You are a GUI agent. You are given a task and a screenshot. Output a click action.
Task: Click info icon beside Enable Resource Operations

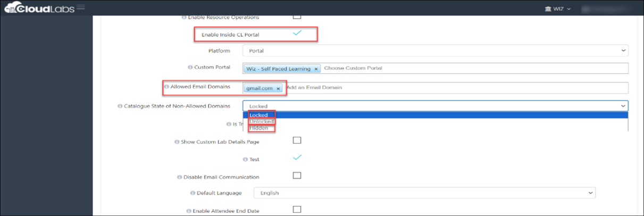184,18
